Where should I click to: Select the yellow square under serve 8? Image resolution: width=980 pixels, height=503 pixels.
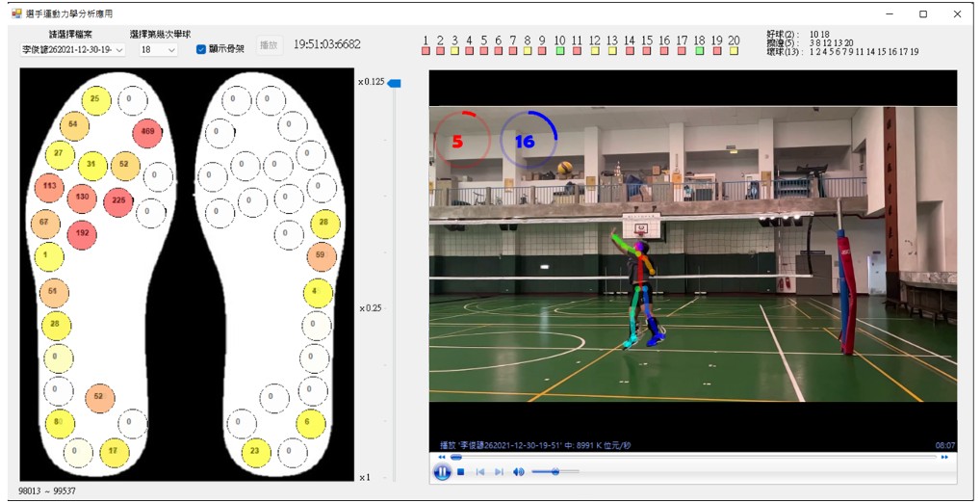(527, 51)
